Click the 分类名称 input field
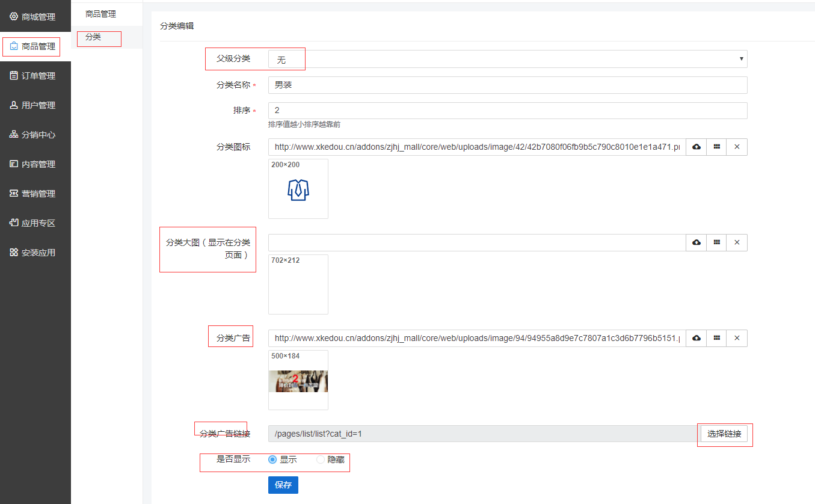815x504 pixels. pos(507,85)
